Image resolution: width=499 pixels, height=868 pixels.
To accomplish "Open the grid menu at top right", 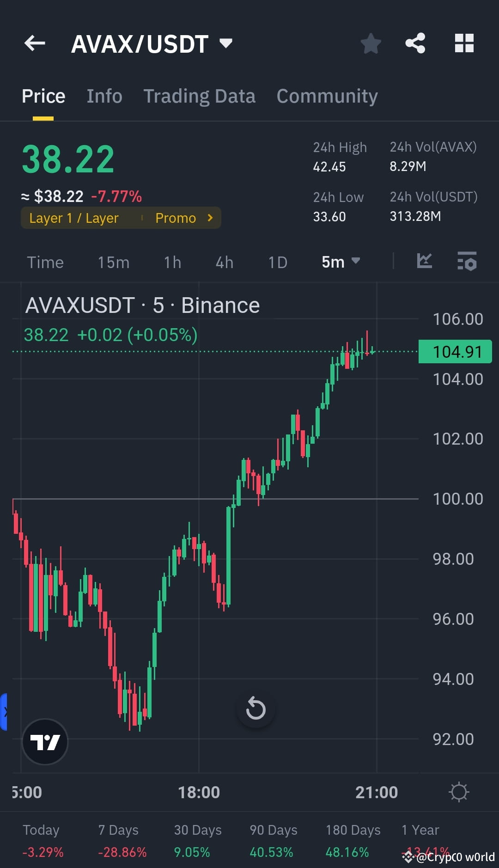I will point(464,43).
